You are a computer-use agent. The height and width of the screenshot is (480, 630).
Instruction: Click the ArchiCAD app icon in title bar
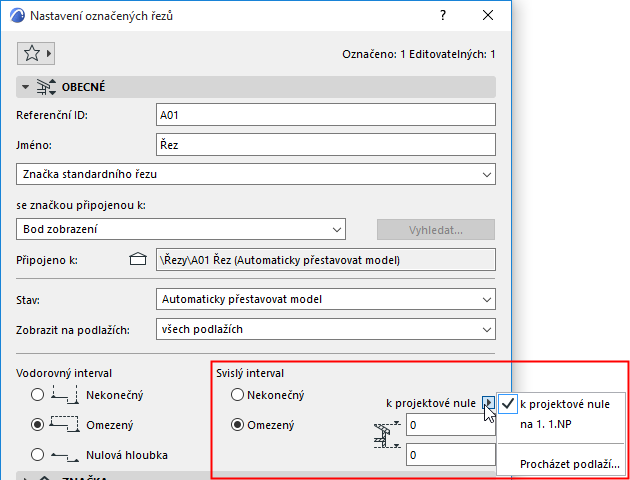pos(17,16)
